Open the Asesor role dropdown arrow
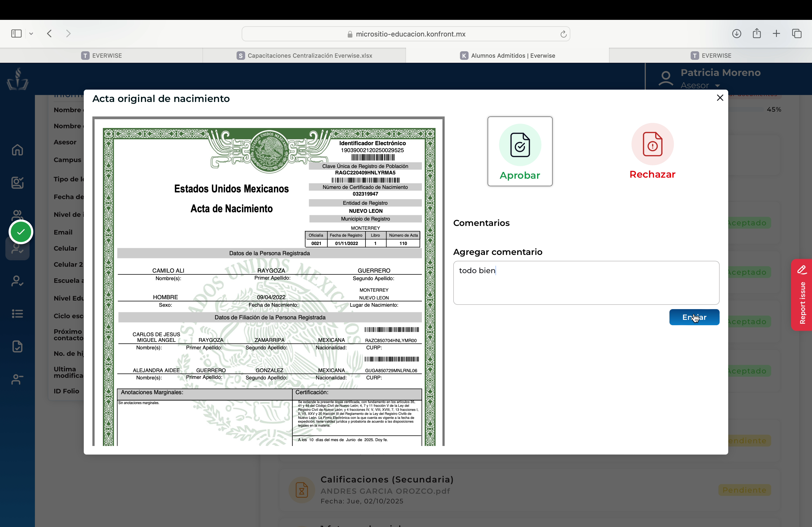Screen dimensions: 812x527 pyautogui.click(x=717, y=86)
